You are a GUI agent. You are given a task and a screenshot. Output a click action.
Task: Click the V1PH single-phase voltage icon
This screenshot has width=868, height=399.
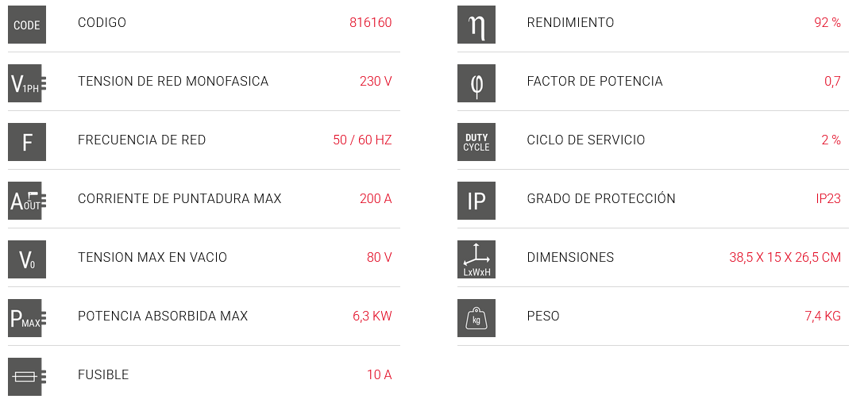click(27, 82)
